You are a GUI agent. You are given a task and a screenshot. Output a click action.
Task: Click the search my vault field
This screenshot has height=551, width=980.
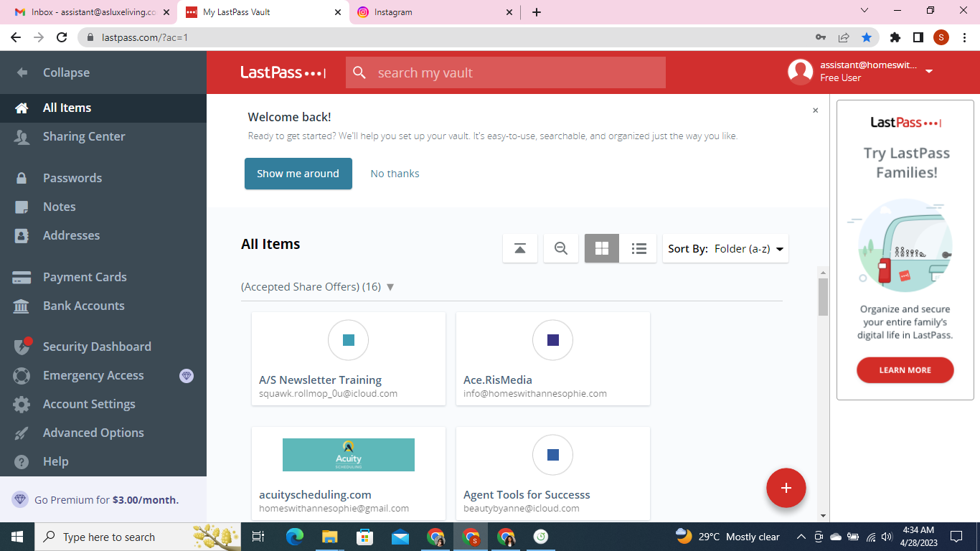click(506, 72)
